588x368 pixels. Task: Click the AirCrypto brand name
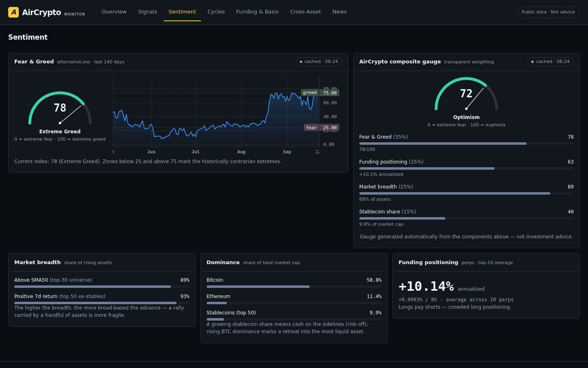click(41, 12)
